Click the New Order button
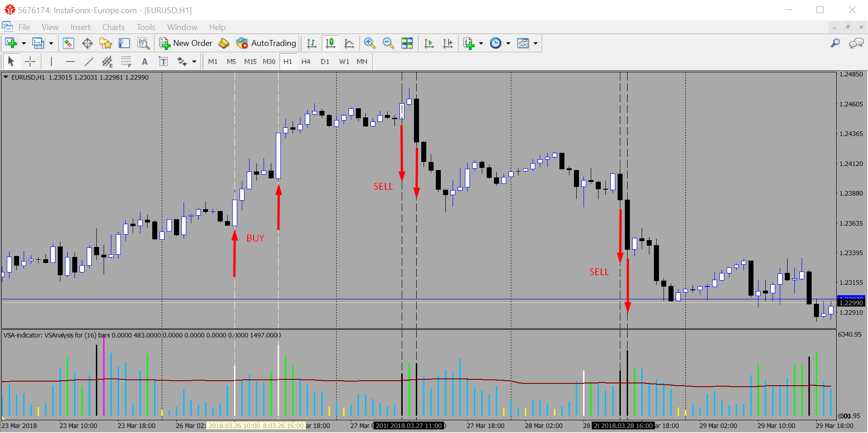The width and height of the screenshot is (868, 433). click(x=186, y=43)
